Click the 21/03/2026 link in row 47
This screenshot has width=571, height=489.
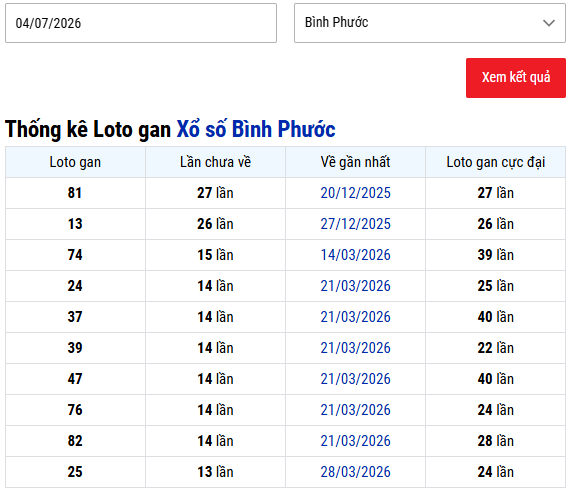(x=355, y=379)
